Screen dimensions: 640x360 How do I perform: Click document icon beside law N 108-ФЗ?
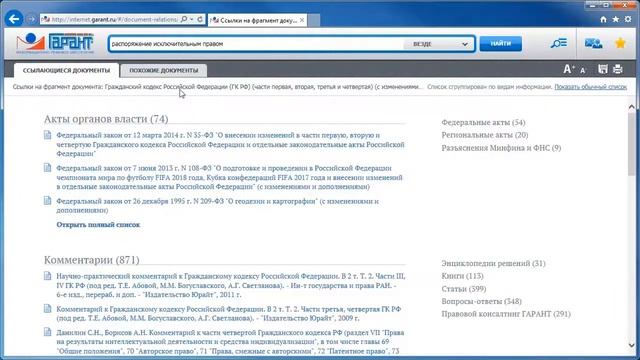coord(48,168)
